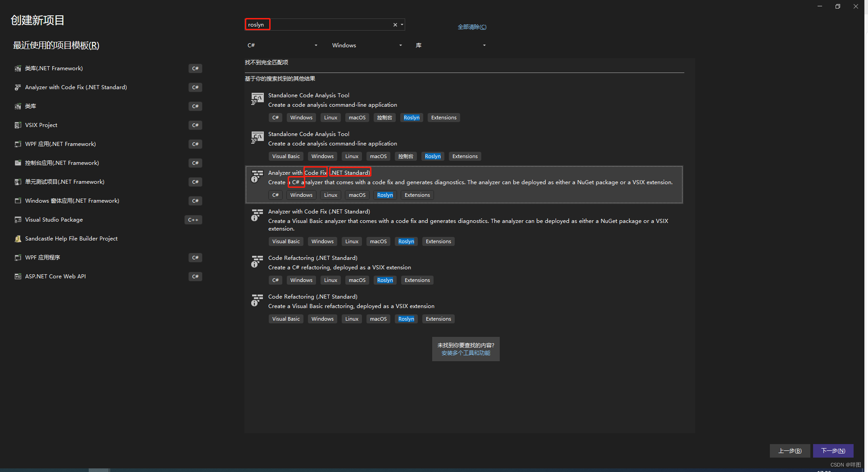Click the WPF 应用程序 template icon
Viewport: 868px width, 472px height.
pyautogui.click(x=18, y=258)
